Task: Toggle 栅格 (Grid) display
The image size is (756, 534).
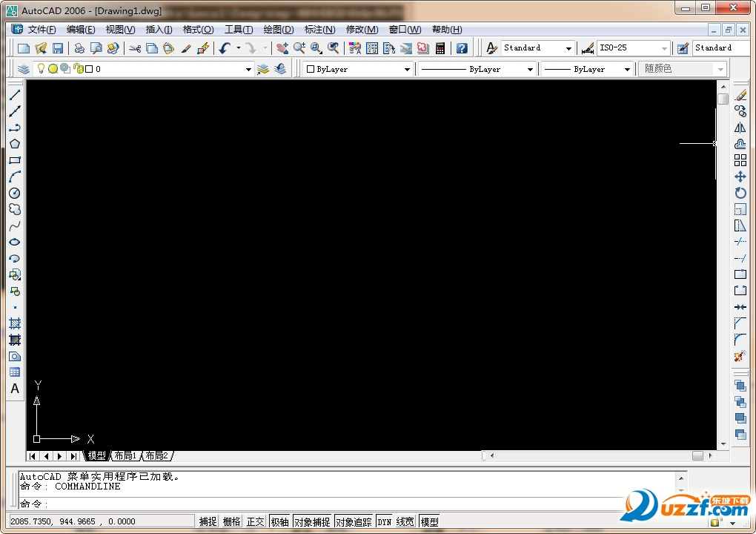Action: tap(231, 521)
